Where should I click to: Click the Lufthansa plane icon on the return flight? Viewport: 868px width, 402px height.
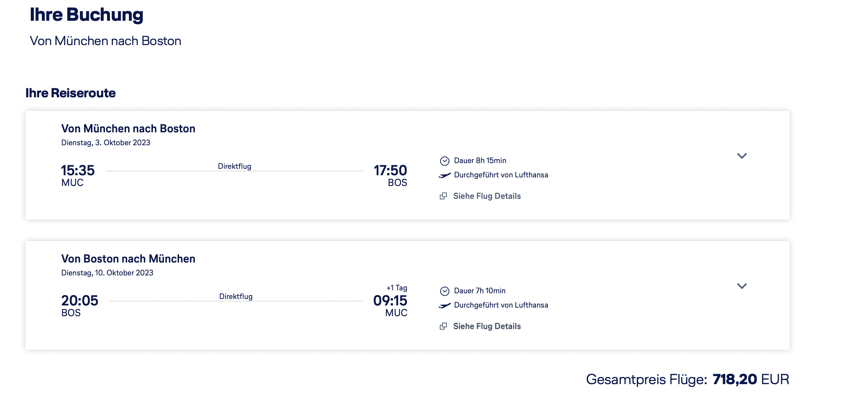coord(444,305)
